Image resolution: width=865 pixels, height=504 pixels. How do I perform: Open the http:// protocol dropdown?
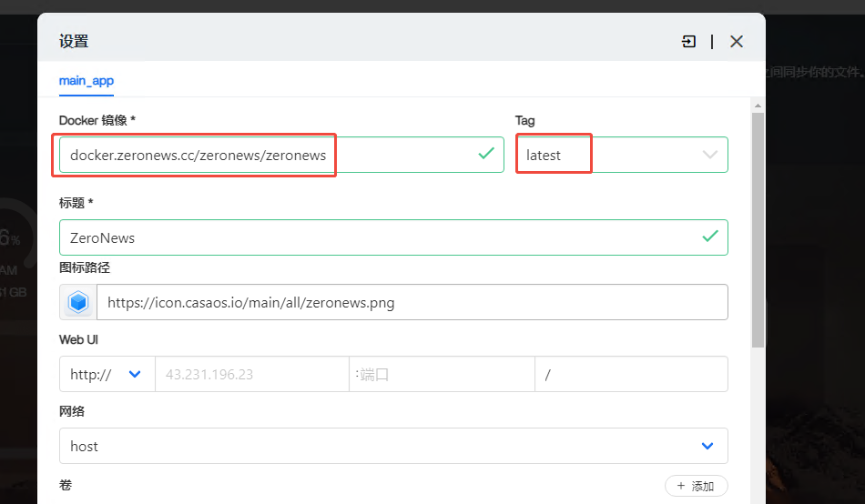[107, 374]
